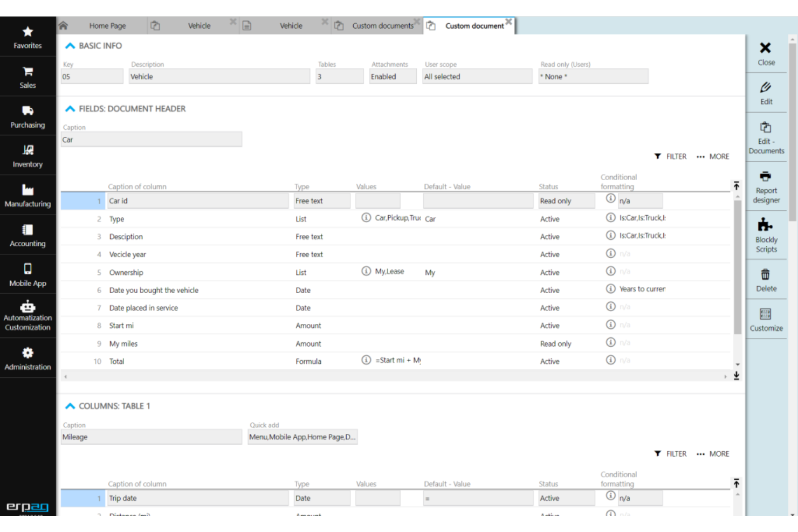Click the Mileage caption field

click(152, 437)
